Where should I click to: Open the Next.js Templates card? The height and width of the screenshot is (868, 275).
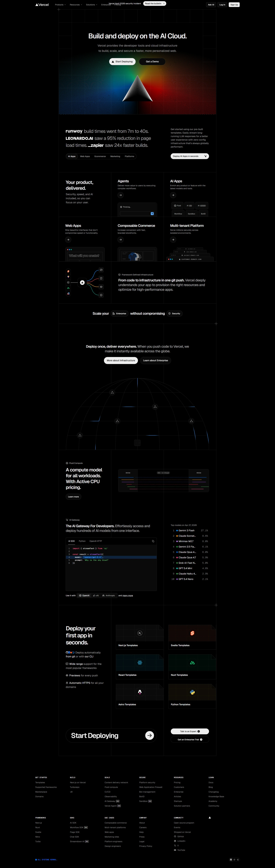[x=140, y=637]
